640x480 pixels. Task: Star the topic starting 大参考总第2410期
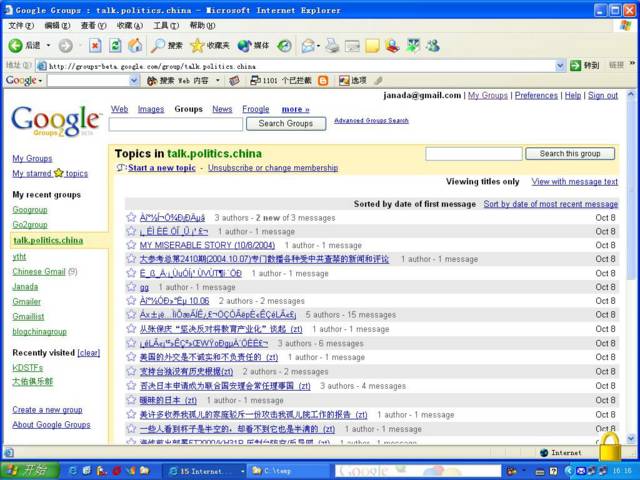(131, 259)
